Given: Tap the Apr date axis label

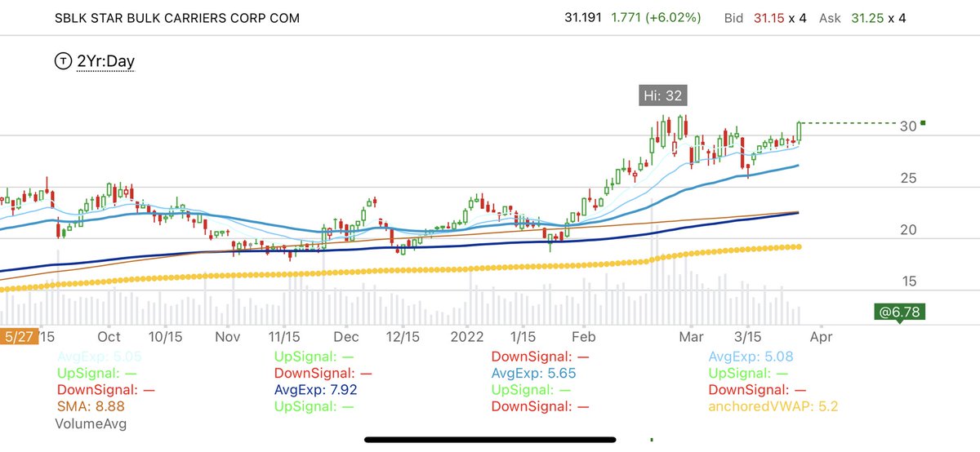Looking at the screenshot, I should click(822, 336).
